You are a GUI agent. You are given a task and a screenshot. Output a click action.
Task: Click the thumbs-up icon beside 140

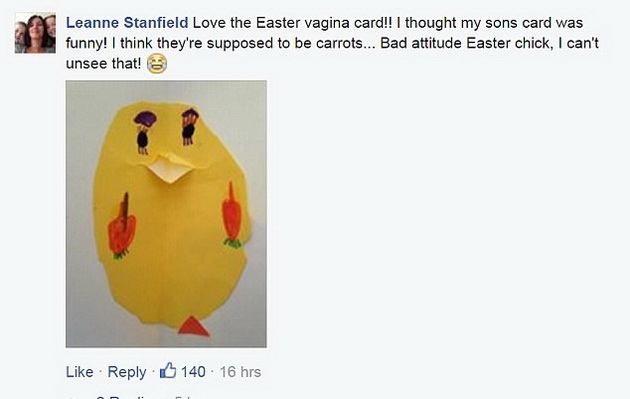168,370
